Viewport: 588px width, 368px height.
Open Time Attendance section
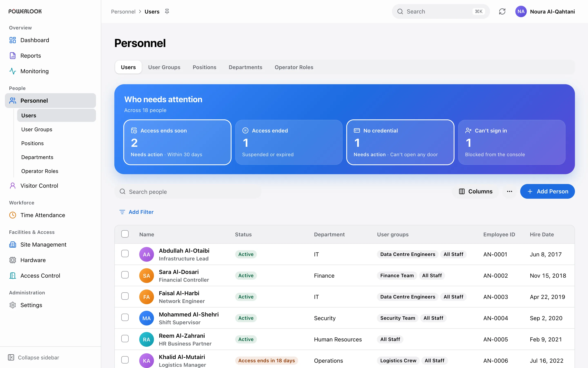pos(50,215)
